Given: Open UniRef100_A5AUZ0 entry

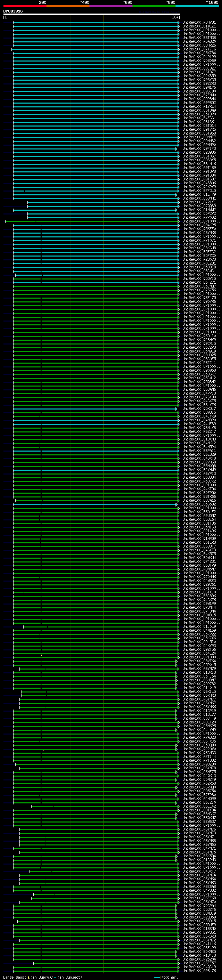Looking at the screenshot, I should pyautogui.click(x=199, y=41).
